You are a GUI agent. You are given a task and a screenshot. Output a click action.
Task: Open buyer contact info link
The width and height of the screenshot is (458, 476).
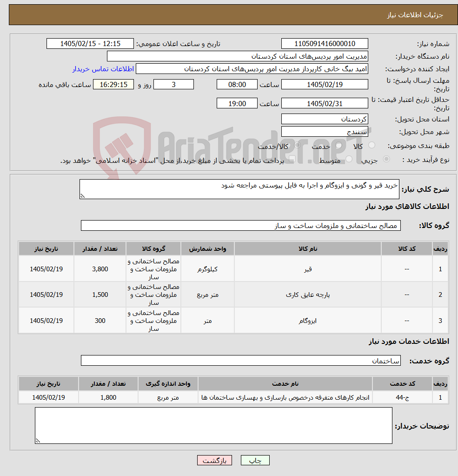pyautogui.click(x=103, y=69)
